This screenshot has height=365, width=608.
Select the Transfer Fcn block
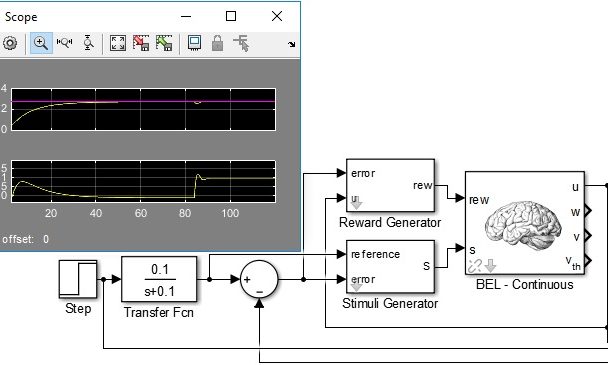click(159, 279)
